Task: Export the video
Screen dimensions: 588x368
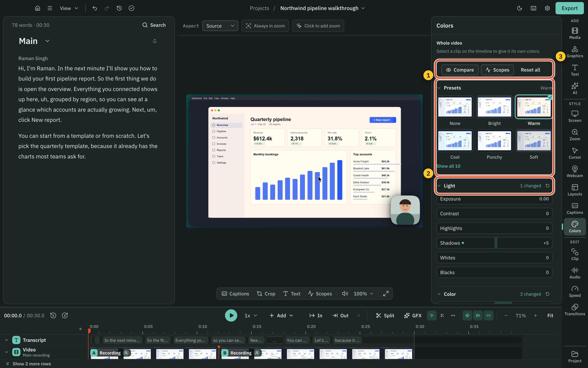Action: 570,8
